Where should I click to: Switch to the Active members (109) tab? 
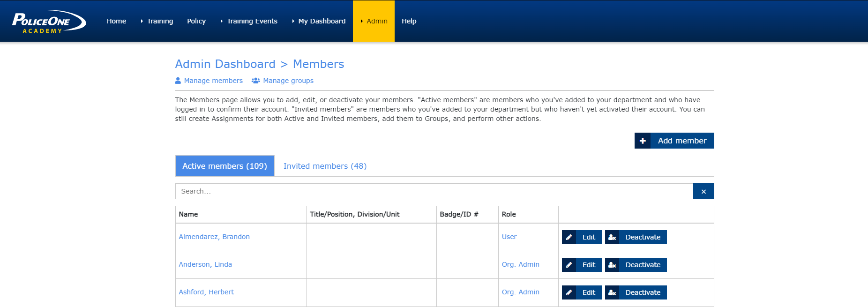tap(224, 166)
